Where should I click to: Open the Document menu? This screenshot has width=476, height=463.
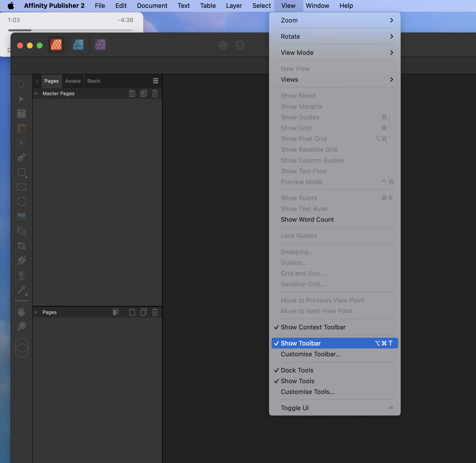click(152, 6)
